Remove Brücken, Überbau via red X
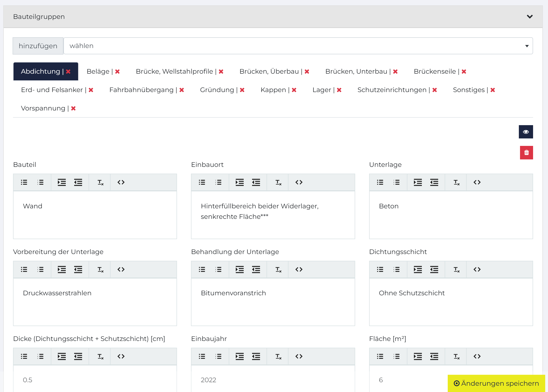The image size is (548, 392). [x=307, y=72]
